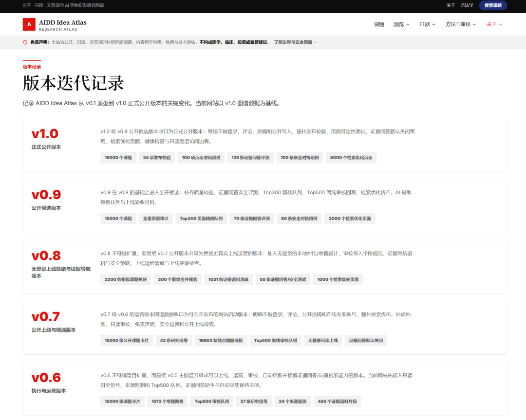
Task: Click the 全量质量审计 tag
Action: (156, 219)
